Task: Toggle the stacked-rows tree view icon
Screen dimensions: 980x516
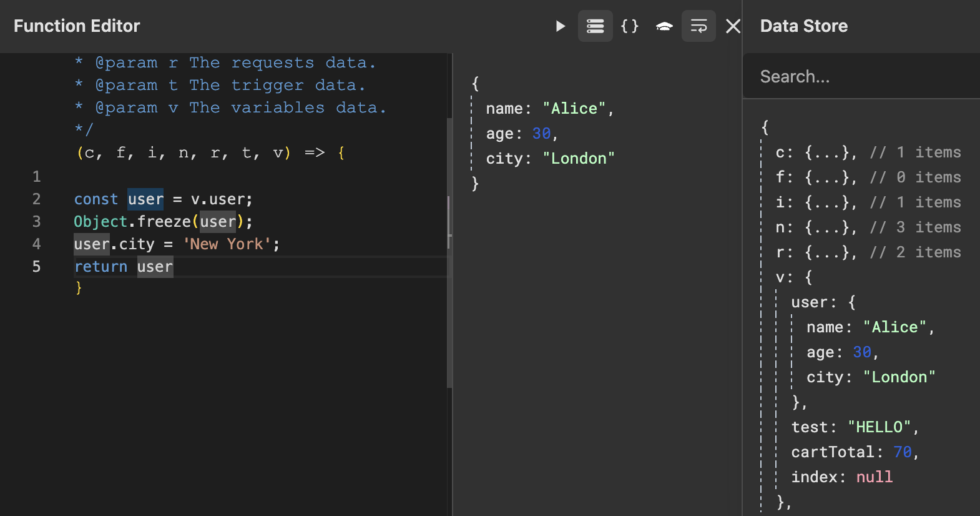Action: coord(595,26)
